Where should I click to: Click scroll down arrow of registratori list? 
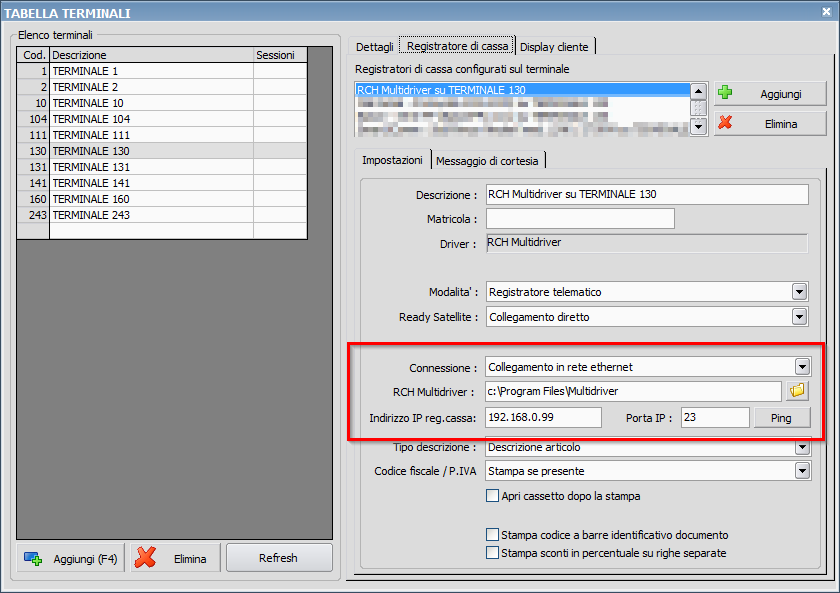pyautogui.click(x=698, y=126)
